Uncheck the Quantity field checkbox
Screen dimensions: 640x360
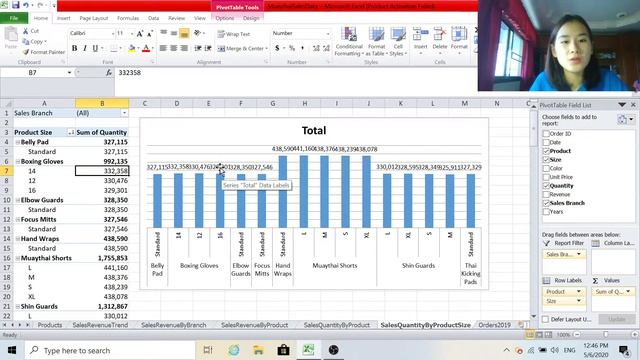point(546,186)
